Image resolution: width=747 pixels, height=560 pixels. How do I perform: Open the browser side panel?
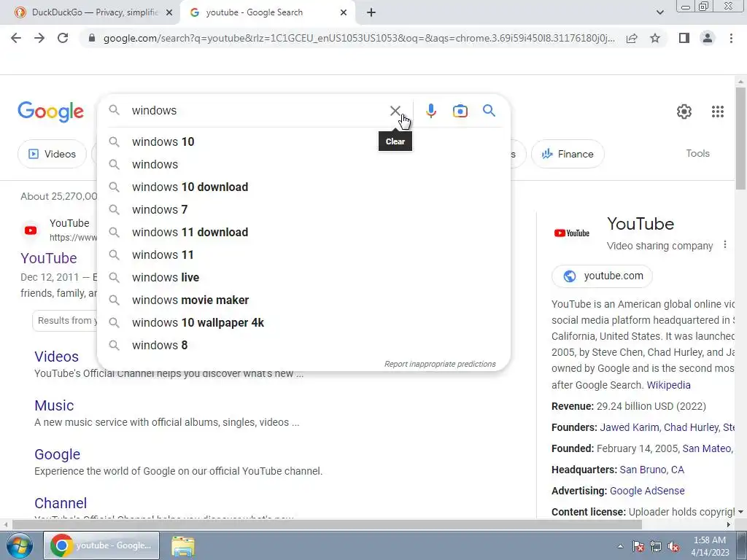coord(684,38)
